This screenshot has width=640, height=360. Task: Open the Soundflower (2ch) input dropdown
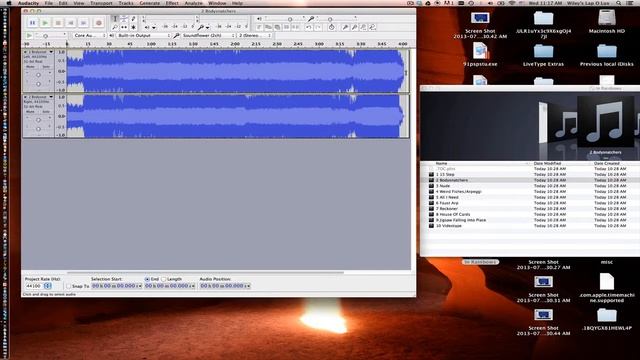click(208, 36)
